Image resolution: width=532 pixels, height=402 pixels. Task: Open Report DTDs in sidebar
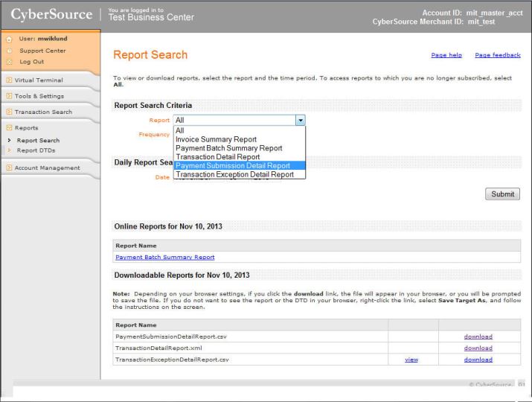click(x=36, y=150)
